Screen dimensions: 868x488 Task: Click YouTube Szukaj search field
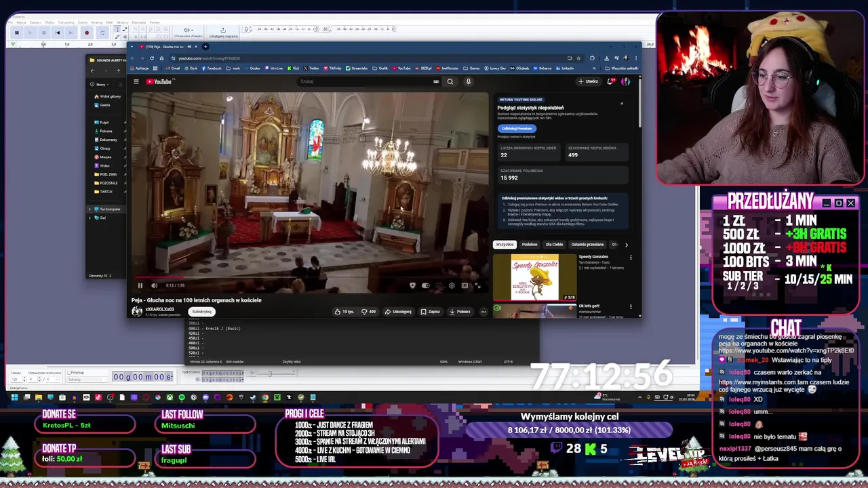click(370, 81)
